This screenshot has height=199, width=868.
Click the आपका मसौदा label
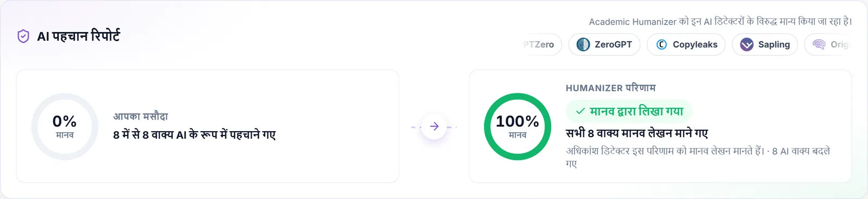point(141,116)
